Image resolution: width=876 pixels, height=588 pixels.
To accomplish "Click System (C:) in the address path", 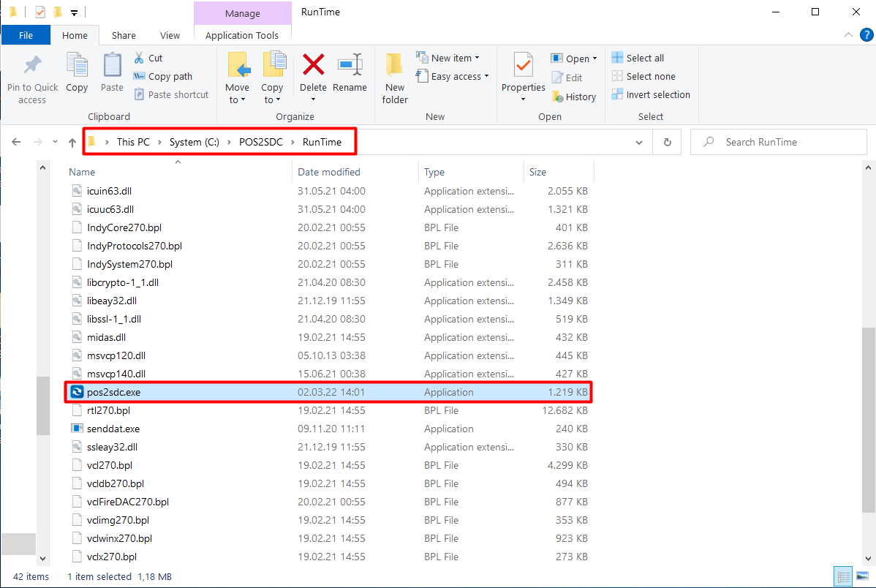I will 195,142.
